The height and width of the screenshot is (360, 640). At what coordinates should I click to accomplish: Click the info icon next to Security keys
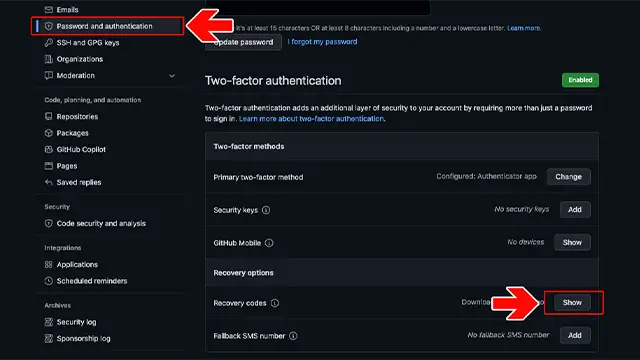click(x=266, y=210)
